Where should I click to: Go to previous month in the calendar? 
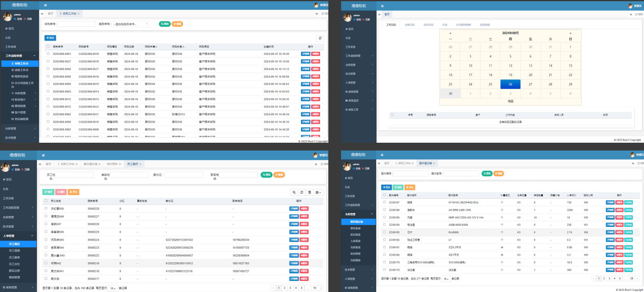[x=450, y=33]
